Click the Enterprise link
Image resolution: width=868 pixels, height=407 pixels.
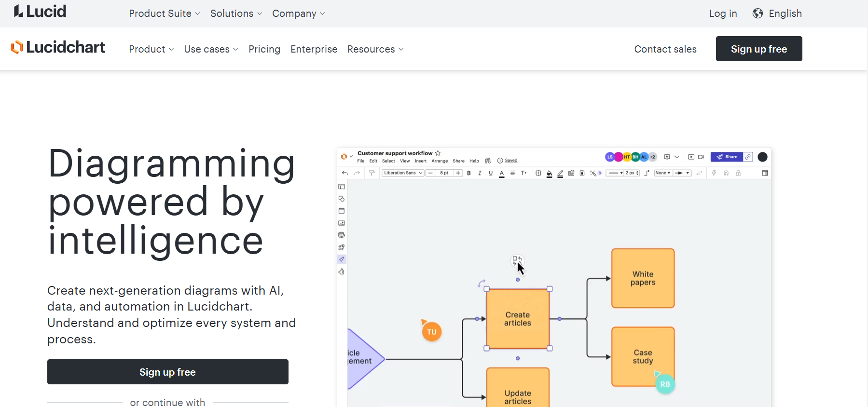point(314,49)
